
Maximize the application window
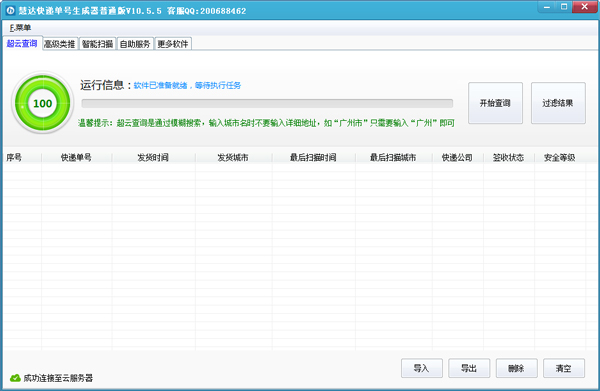(564, 7)
